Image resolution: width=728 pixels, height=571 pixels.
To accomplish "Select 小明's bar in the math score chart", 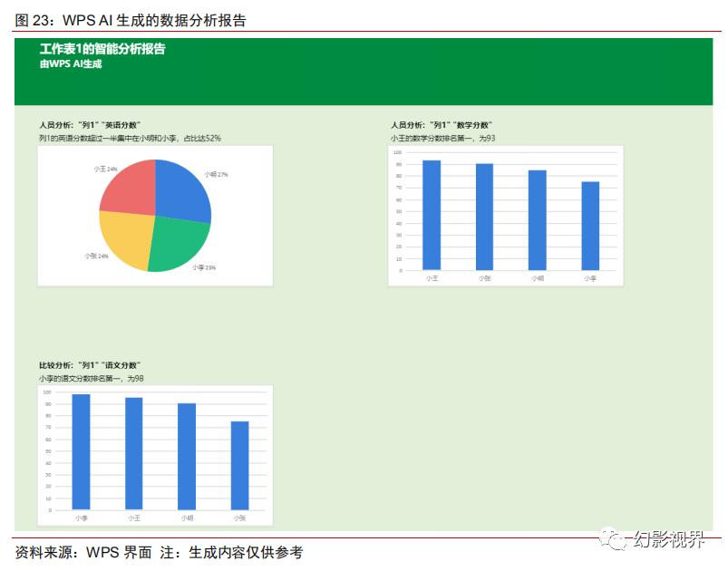I will [537, 218].
